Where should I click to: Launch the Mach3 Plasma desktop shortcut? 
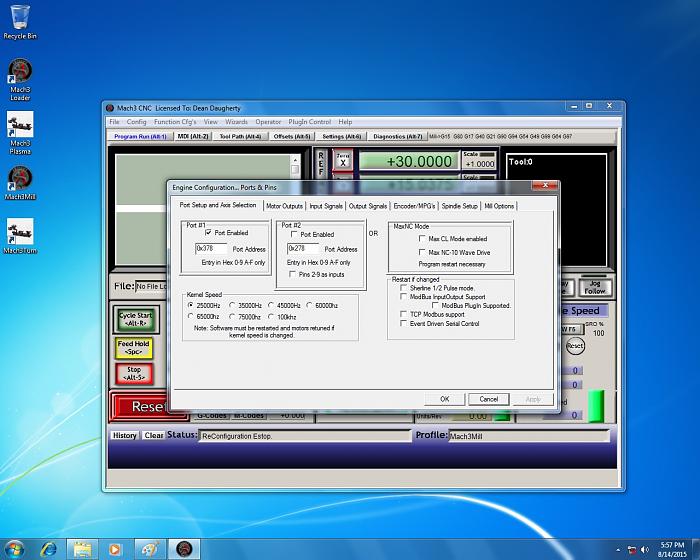tap(20, 133)
